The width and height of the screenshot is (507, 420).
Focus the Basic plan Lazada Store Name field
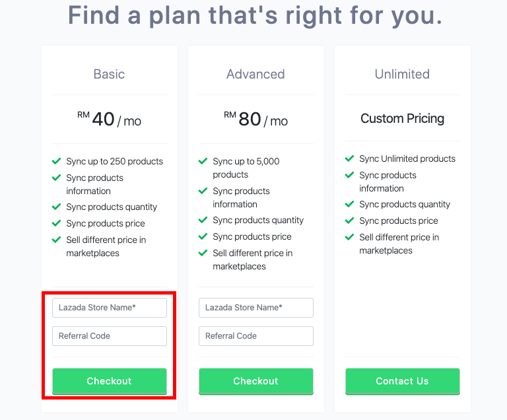click(x=109, y=308)
